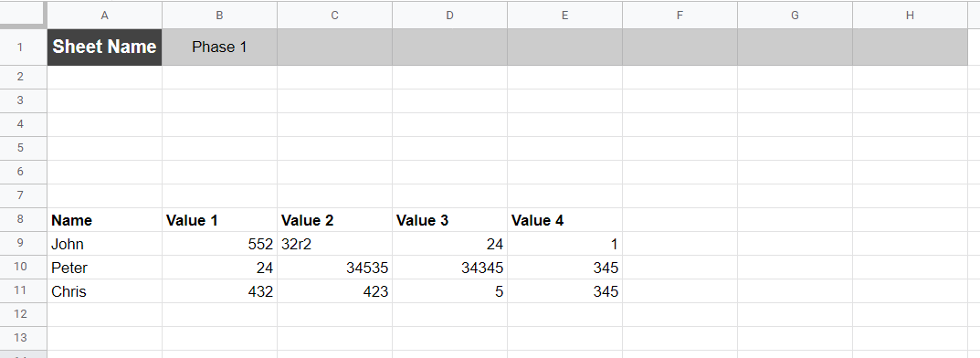The width and height of the screenshot is (980, 358).
Task: Select the cell containing 32r2
Action: 334,244
